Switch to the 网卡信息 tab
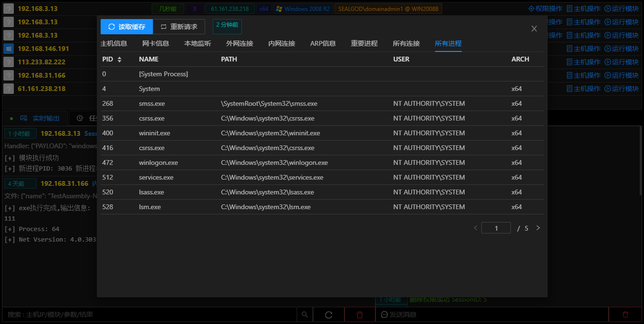644x324 pixels. (156, 43)
